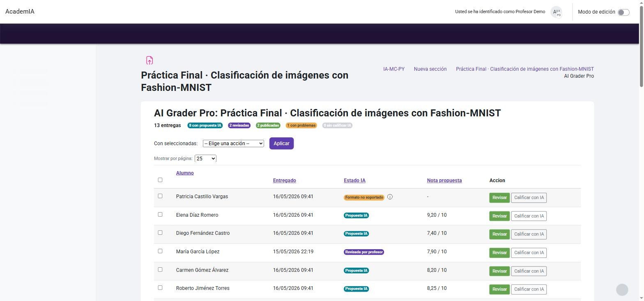Tick the select-all checkbox in table header
Viewport: 644px width, 301px height.
[x=160, y=180]
